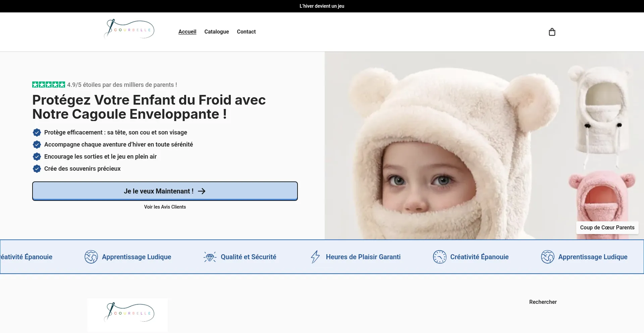Click the Trustpilot star rating icon
The height and width of the screenshot is (333, 644).
pos(48,85)
